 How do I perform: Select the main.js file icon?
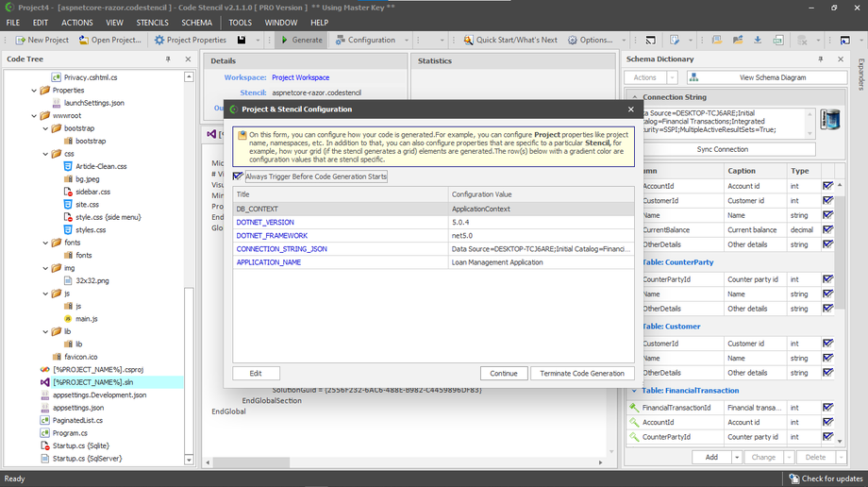68,319
